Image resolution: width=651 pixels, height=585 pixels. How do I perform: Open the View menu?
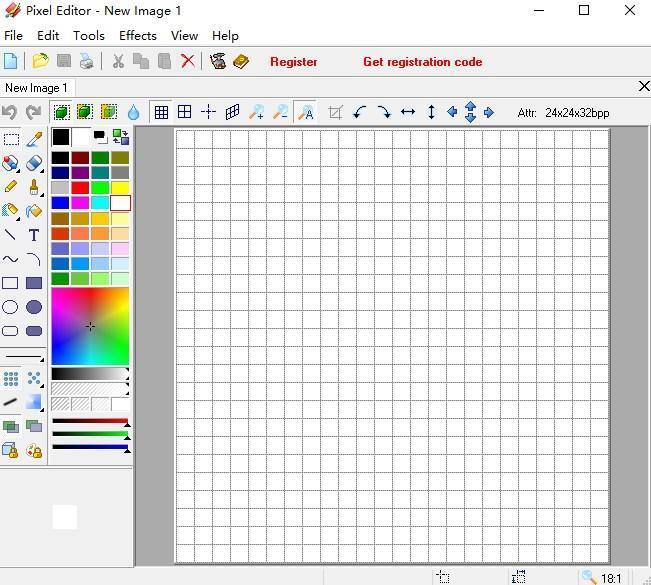[x=184, y=36]
